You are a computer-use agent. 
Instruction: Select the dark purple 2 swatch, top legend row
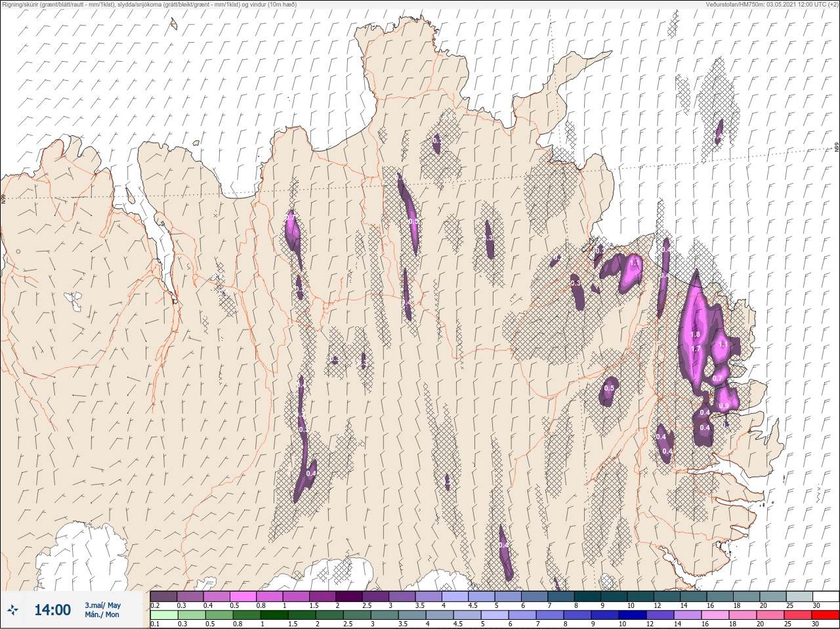point(349,596)
